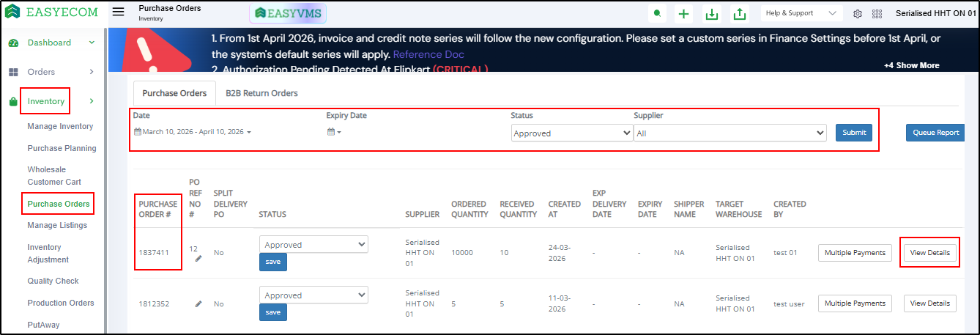
Task: Switch to B2B Return Orders tab
Action: (261, 94)
